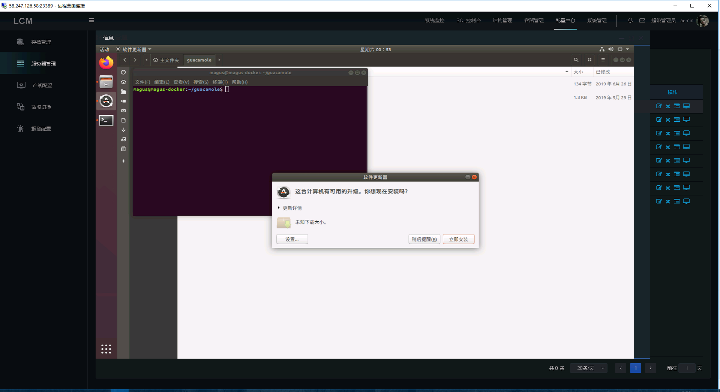Expand update details in the Software Updater dialog

coord(290,208)
